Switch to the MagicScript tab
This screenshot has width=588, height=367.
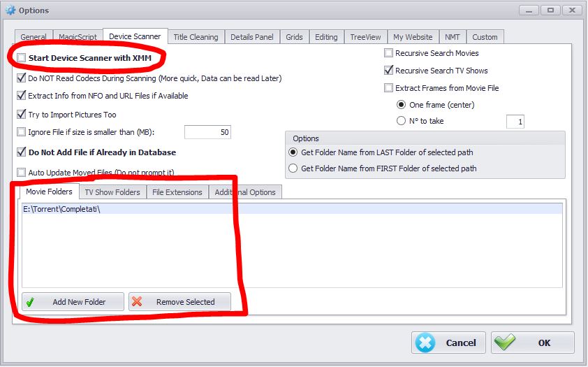[78, 37]
